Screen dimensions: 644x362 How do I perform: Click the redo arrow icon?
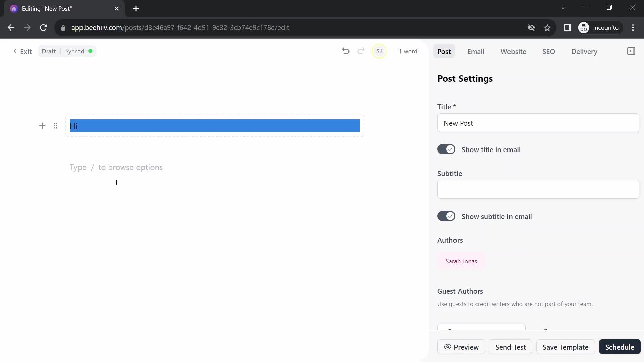[361, 51]
